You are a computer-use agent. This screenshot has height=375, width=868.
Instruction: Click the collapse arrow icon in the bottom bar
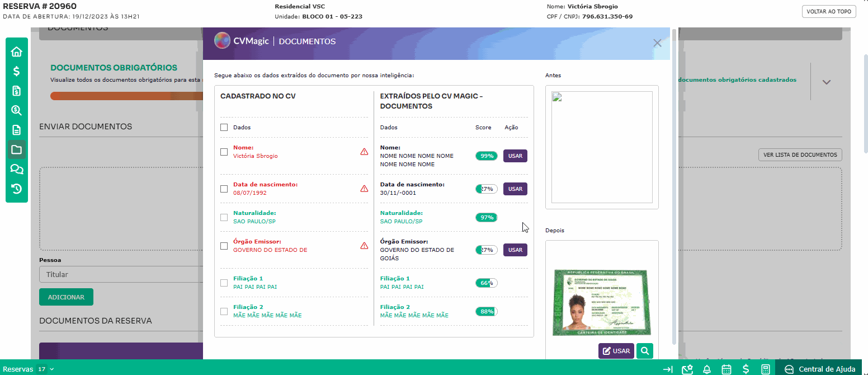668,369
